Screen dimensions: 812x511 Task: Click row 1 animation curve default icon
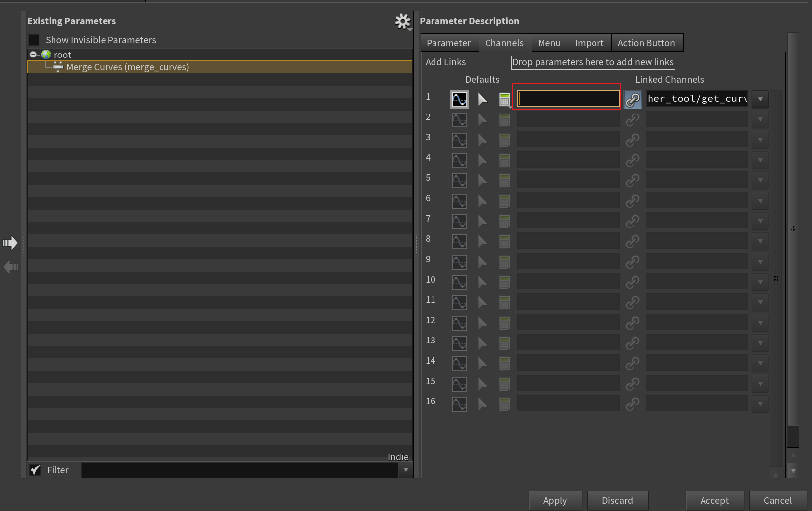[x=460, y=100]
